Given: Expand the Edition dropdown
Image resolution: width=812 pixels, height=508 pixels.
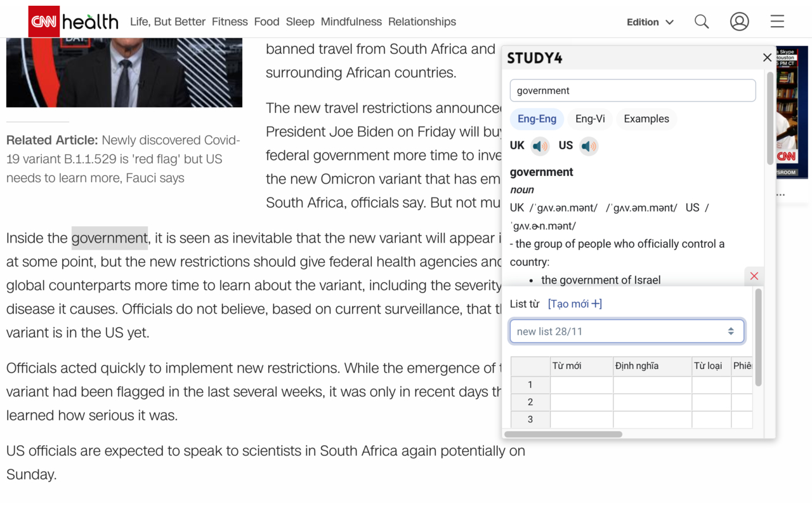Looking at the screenshot, I should click(x=650, y=22).
